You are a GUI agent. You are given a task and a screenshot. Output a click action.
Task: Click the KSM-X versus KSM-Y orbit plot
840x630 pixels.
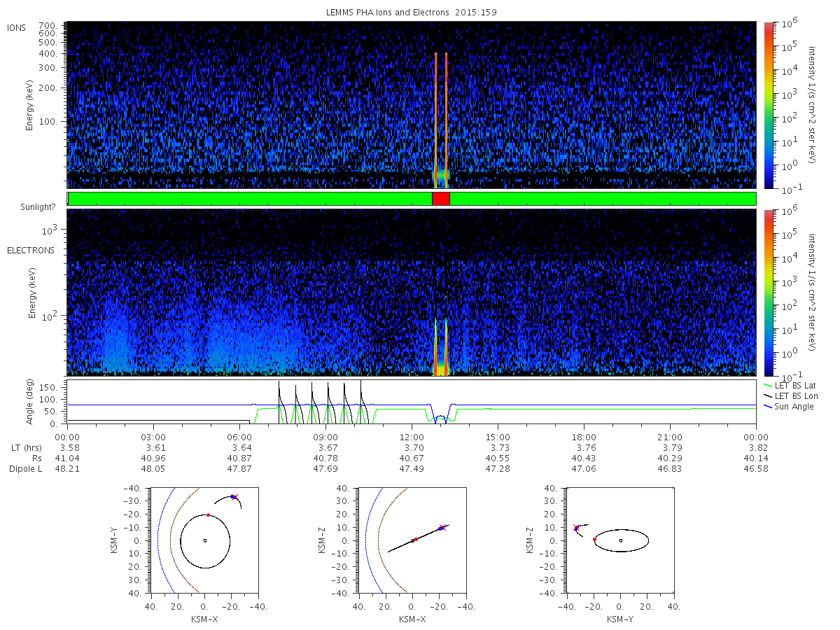point(204,540)
